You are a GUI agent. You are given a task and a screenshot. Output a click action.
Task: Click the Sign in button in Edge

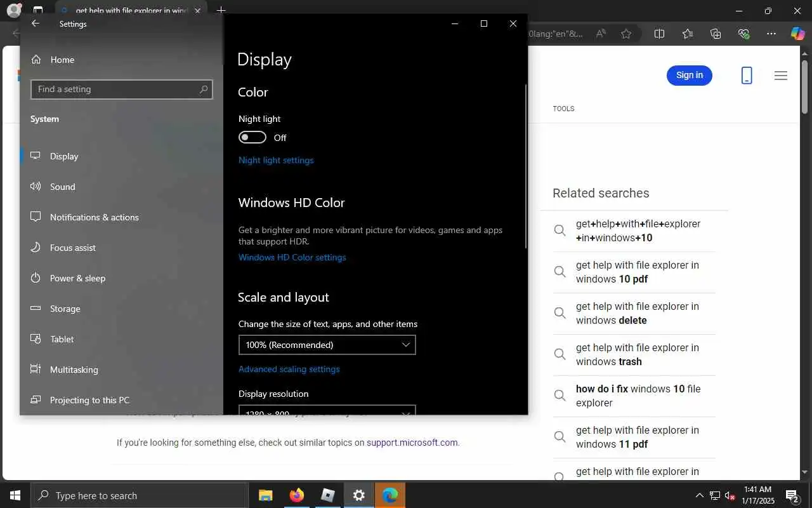coord(690,76)
